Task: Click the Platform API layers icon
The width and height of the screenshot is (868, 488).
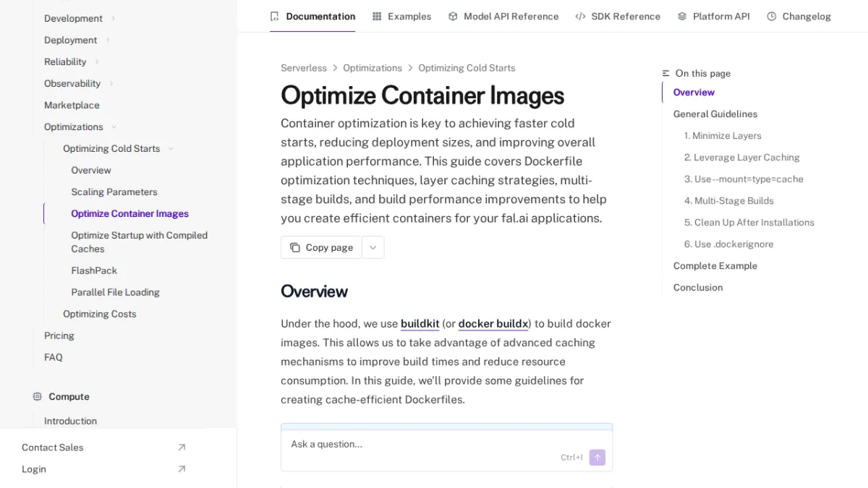Action: click(682, 16)
